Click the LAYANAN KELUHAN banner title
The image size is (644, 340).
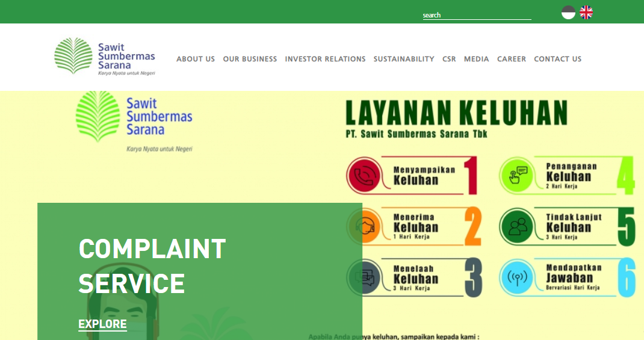click(x=456, y=113)
